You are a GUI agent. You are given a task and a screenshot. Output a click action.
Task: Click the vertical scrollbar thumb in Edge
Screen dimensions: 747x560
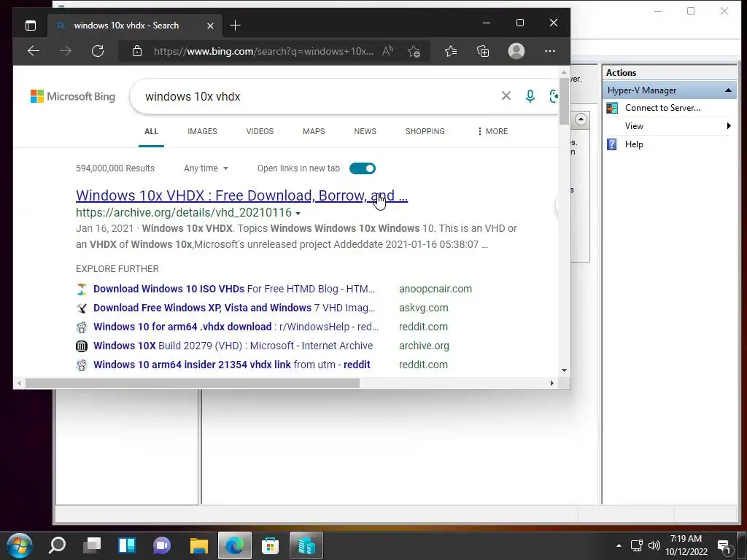click(564, 101)
